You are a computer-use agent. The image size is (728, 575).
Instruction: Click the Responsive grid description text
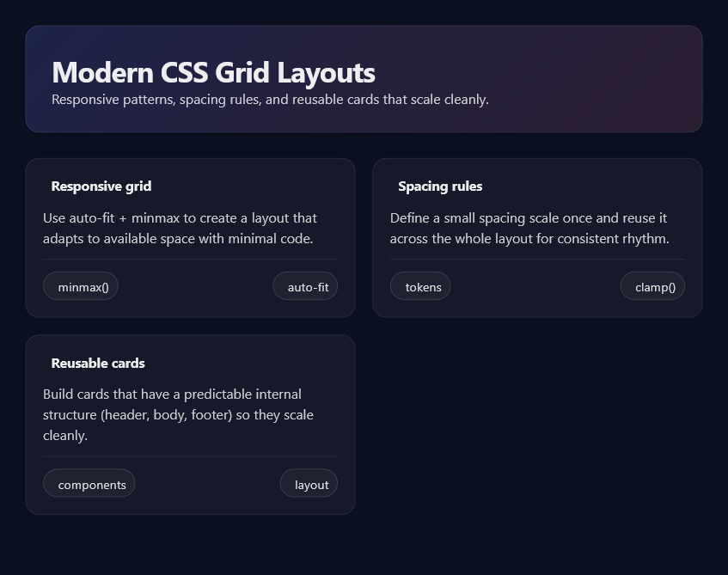(x=180, y=229)
